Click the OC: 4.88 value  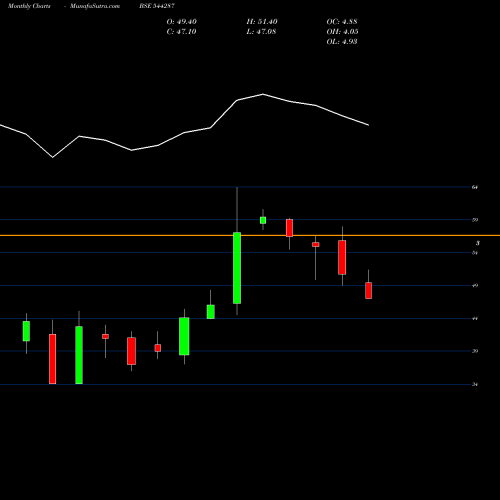point(342,22)
